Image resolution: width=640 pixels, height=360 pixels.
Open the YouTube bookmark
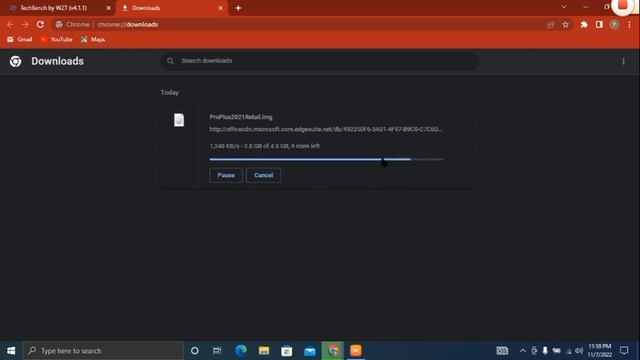pos(56,40)
